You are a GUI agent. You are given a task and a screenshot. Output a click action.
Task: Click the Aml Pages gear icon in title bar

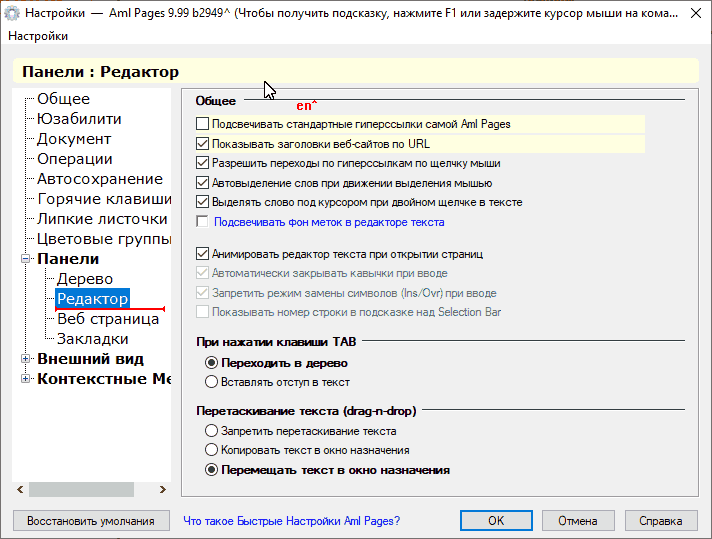pyautogui.click(x=12, y=13)
